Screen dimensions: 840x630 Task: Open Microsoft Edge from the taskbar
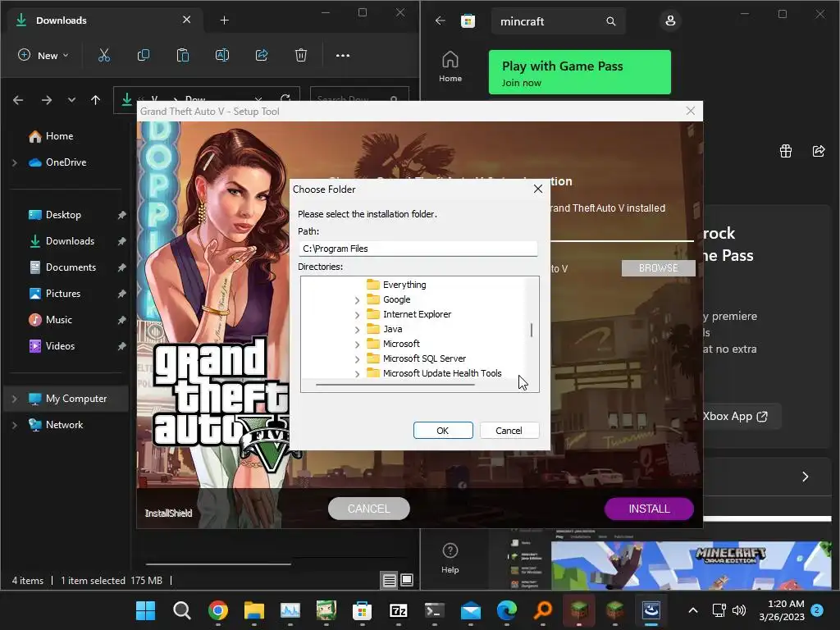[x=506, y=610]
